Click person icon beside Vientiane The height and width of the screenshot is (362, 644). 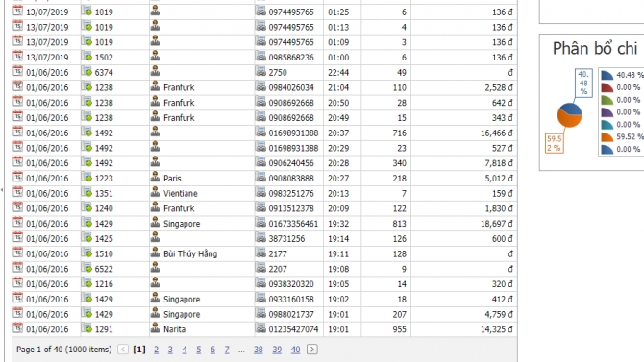(155, 192)
